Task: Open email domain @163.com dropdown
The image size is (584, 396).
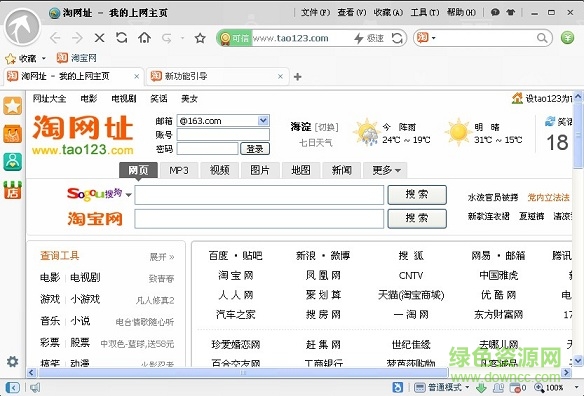Action: (263, 120)
